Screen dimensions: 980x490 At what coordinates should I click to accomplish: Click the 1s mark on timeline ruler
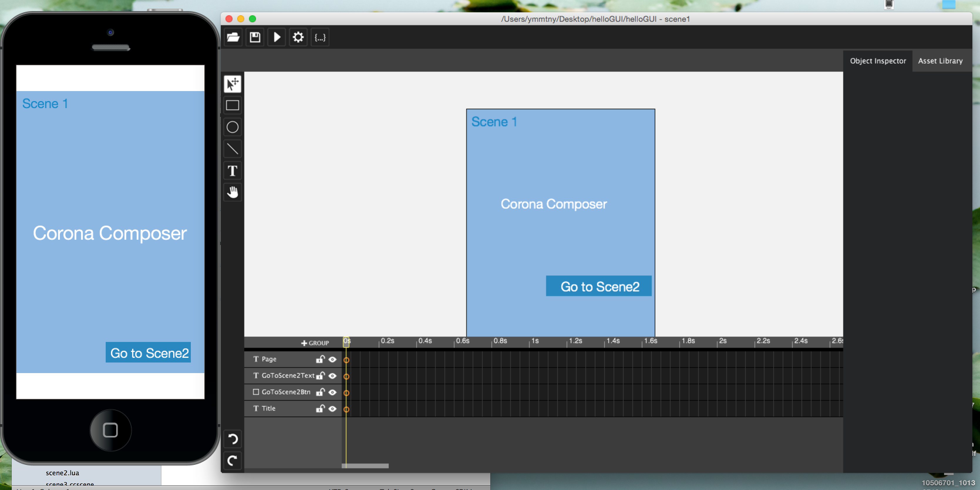[x=535, y=341]
